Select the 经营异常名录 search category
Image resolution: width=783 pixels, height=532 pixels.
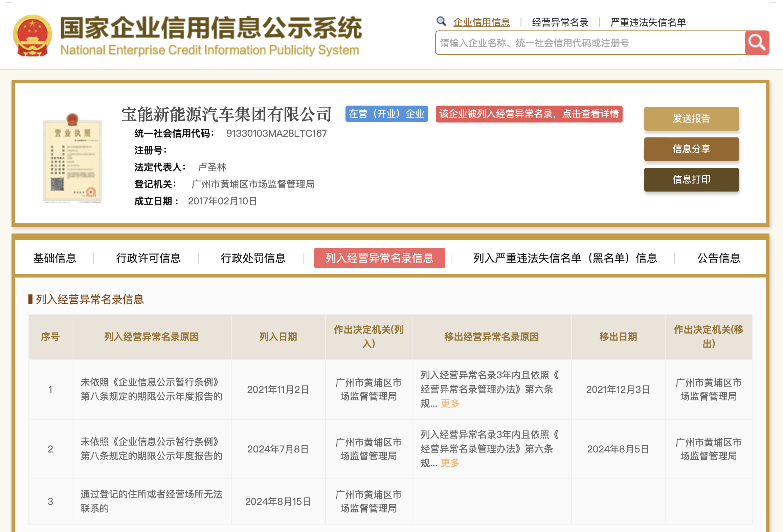click(560, 22)
